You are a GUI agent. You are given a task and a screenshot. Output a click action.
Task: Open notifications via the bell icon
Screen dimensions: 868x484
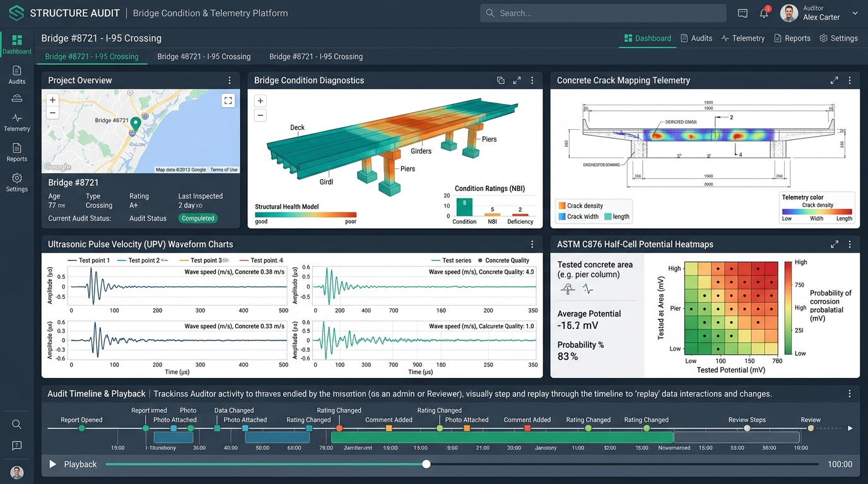[764, 13]
